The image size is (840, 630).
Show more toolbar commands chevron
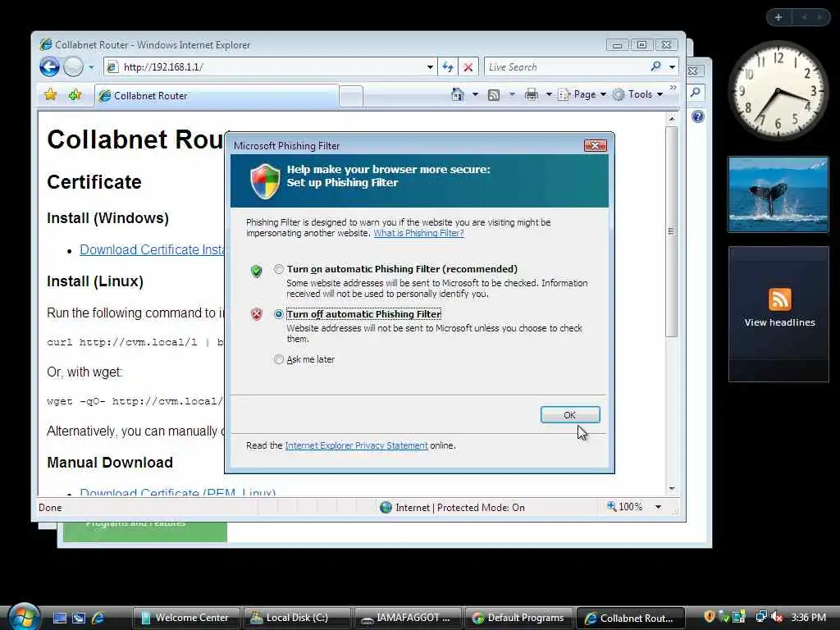[x=673, y=87]
